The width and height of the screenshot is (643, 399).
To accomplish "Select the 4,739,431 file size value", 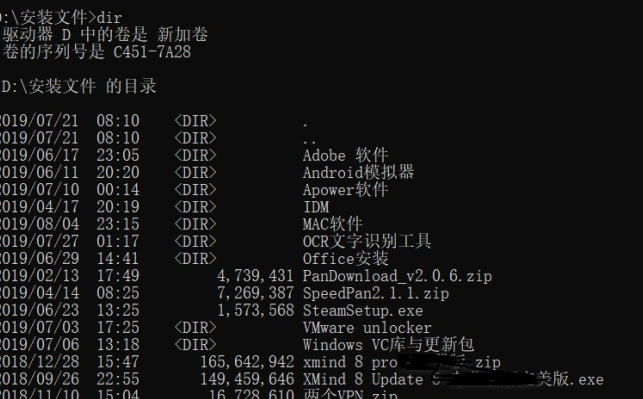I will coord(255,276).
